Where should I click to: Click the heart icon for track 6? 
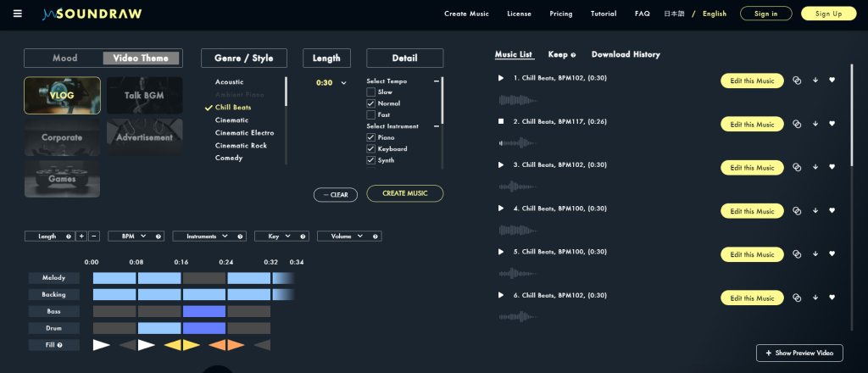point(832,298)
